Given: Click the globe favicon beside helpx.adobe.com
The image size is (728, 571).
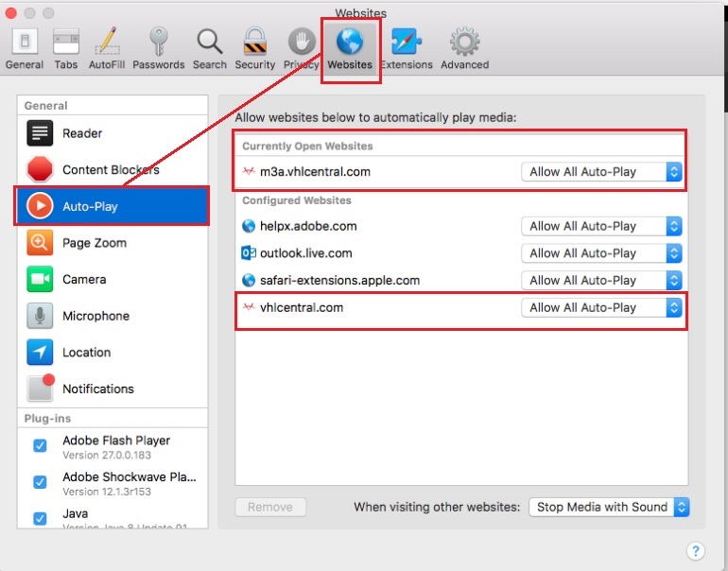Looking at the screenshot, I should [249, 226].
